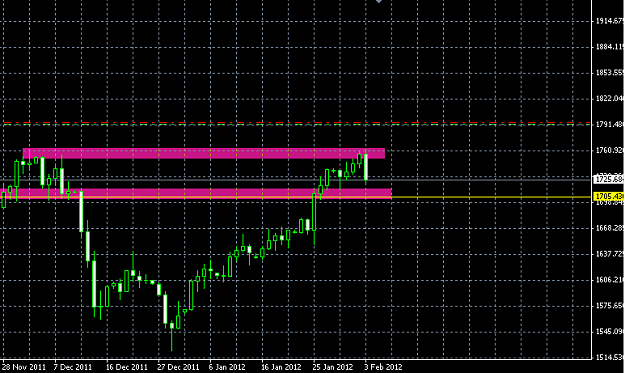Select the lower magenta rectangle zone
Image resolution: width=625 pixels, height=373 pixels.
(197, 193)
